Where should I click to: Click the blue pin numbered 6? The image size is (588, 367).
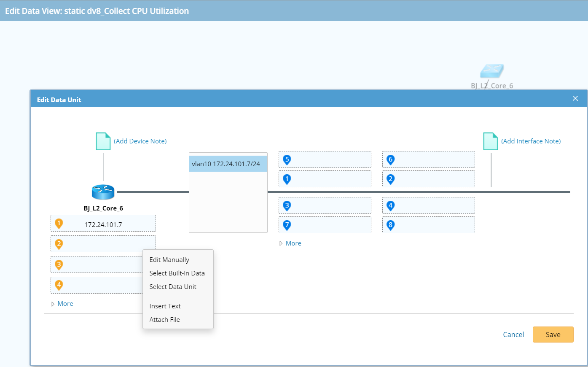tap(391, 159)
